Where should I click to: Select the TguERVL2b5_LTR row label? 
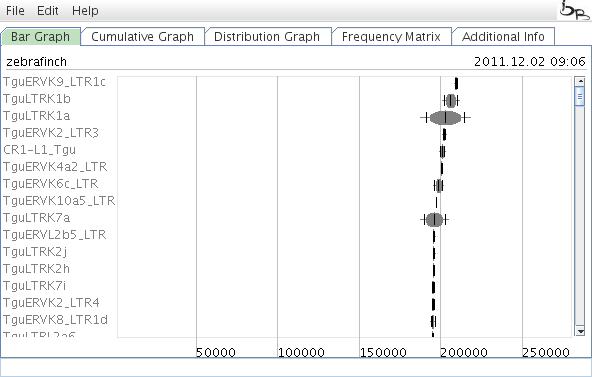pos(55,235)
